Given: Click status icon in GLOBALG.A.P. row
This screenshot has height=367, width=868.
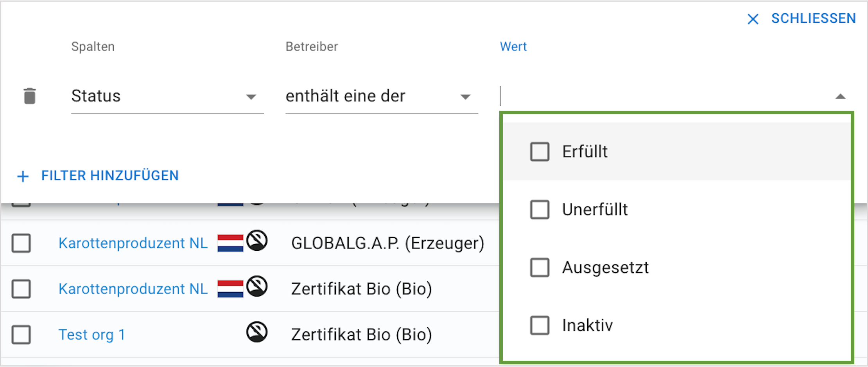Looking at the screenshot, I should point(257,240).
